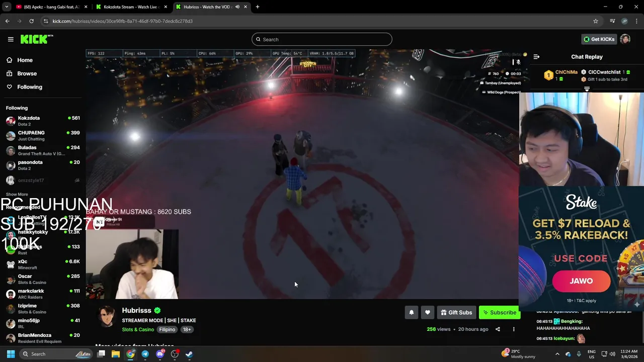The height and width of the screenshot is (362, 644).
Task: Expand the gift leaderboard handle
Action: click(x=587, y=89)
